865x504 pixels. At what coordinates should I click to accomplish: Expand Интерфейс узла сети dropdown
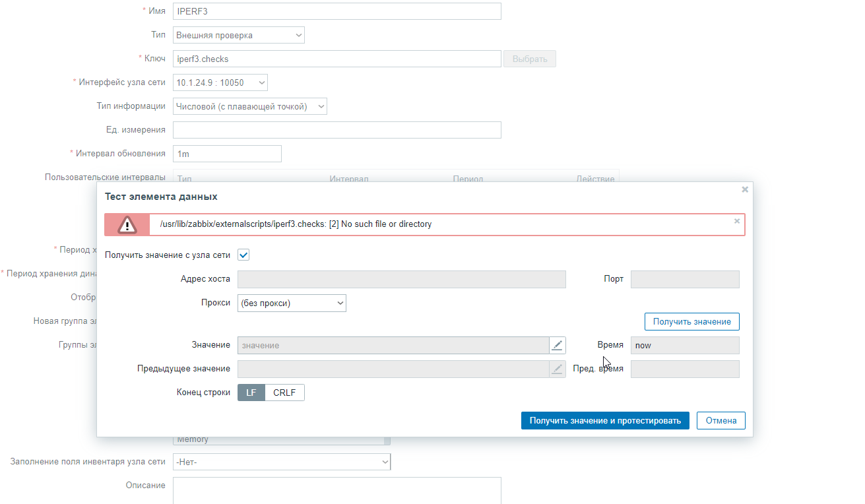220,82
